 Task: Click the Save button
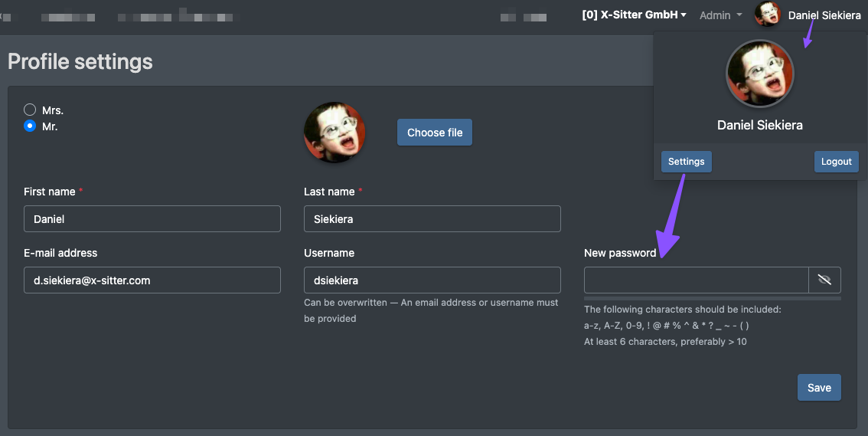pyautogui.click(x=819, y=388)
